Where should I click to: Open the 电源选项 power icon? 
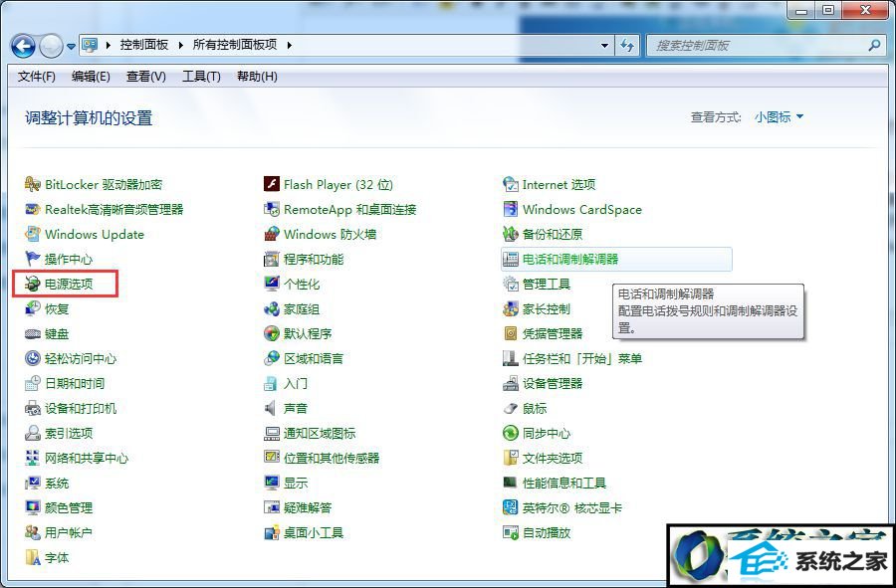tap(33, 284)
